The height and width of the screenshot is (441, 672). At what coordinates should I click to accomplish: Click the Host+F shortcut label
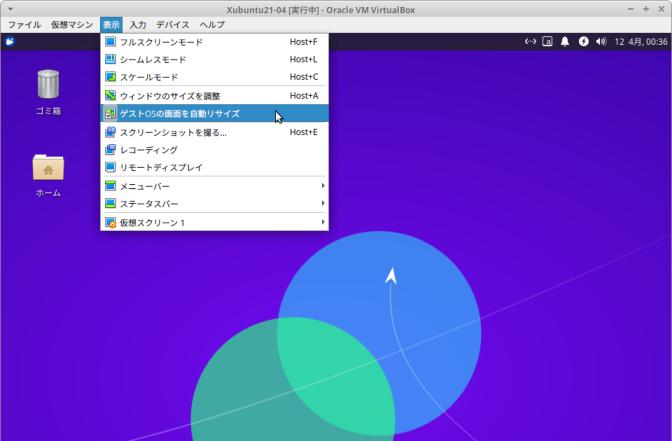pyautogui.click(x=303, y=42)
